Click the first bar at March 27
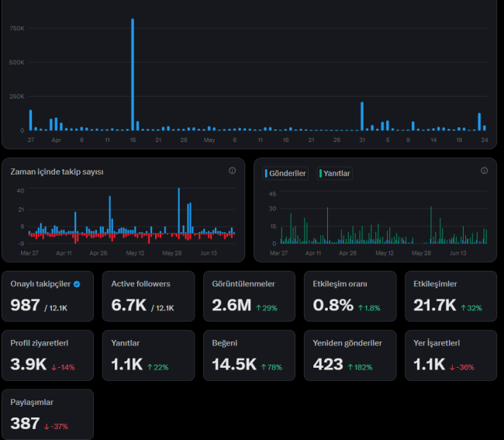The width and height of the screenshot is (504, 440). [x=30, y=120]
